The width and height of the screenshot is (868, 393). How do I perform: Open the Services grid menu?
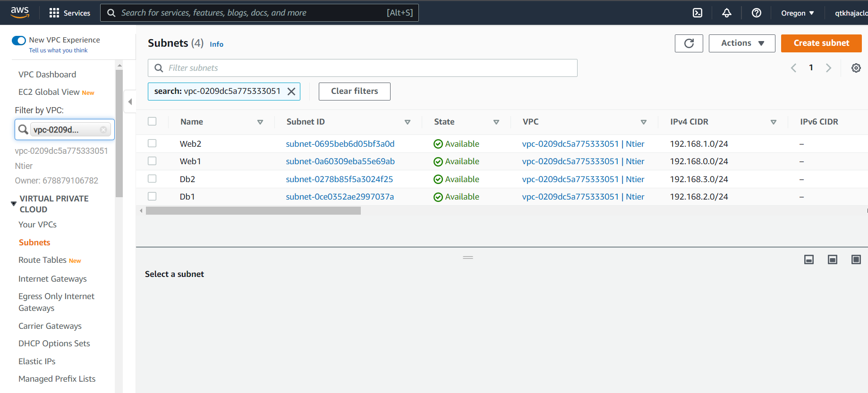(x=69, y=13)
